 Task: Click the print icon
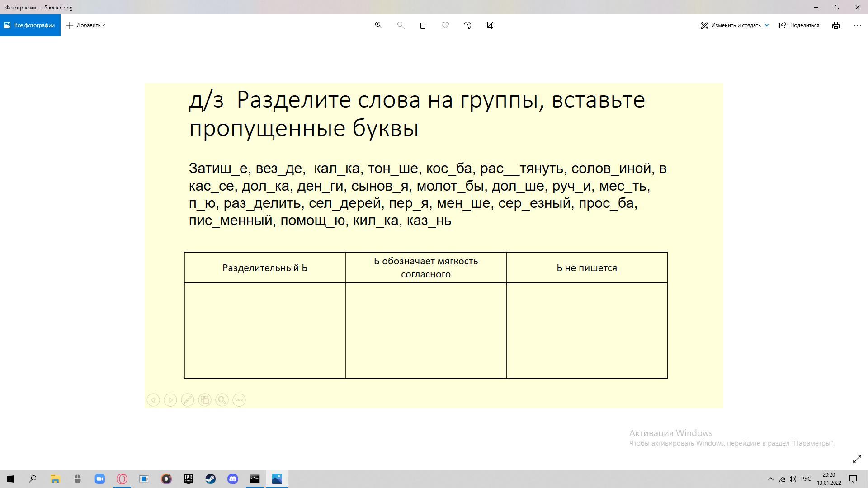coord(836,25)
